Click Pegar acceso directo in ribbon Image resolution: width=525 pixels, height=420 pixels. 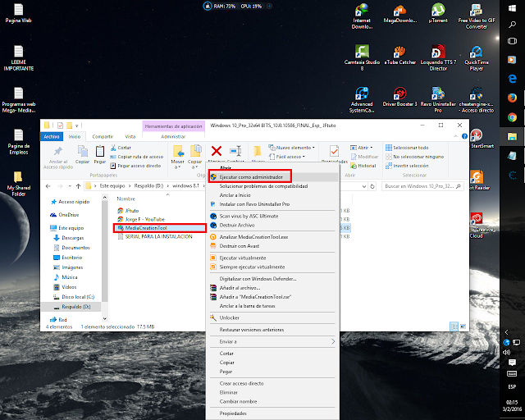tap(135, 166)
